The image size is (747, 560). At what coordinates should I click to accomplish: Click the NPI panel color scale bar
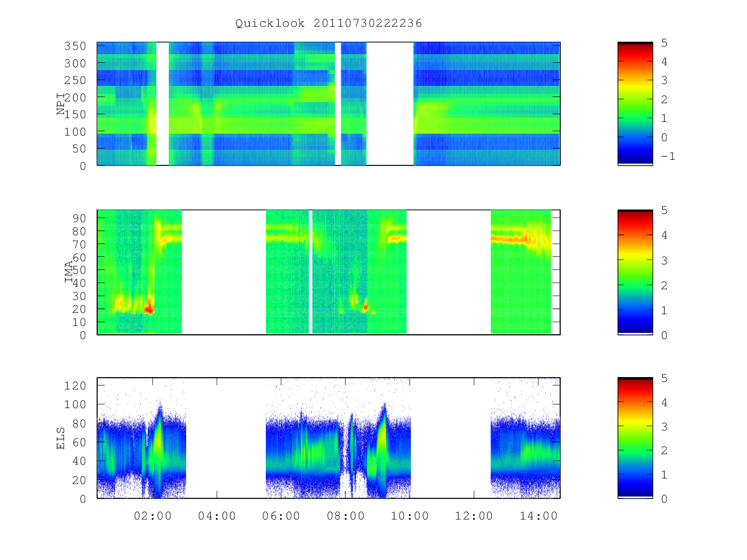pyautogui.click(x=635, y=104)
